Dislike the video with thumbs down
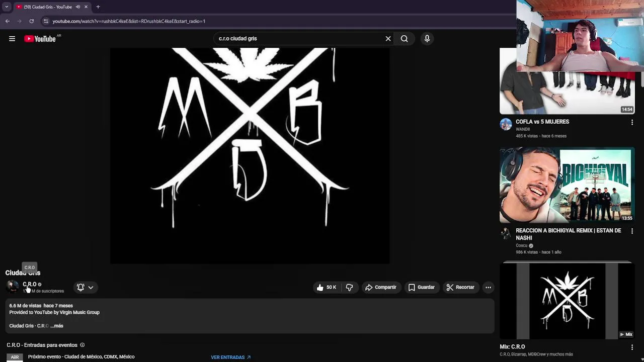 tap(349, 287)
